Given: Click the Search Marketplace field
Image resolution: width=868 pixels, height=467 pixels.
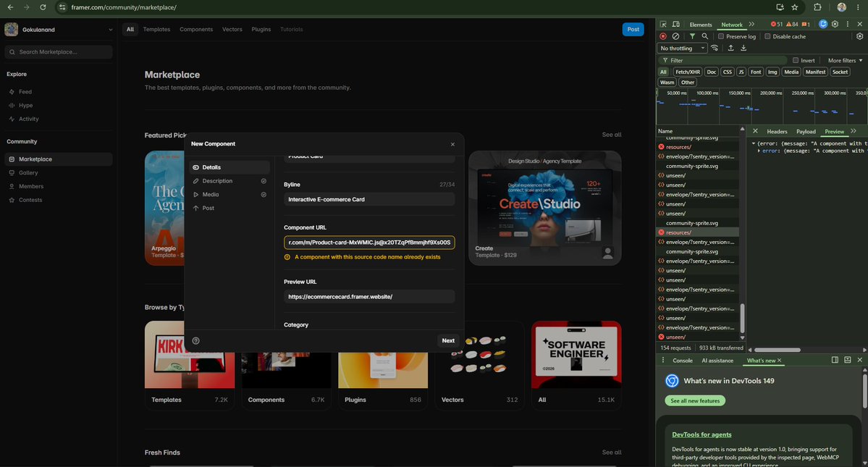Looking at the screenshot, I should (58, 52).
